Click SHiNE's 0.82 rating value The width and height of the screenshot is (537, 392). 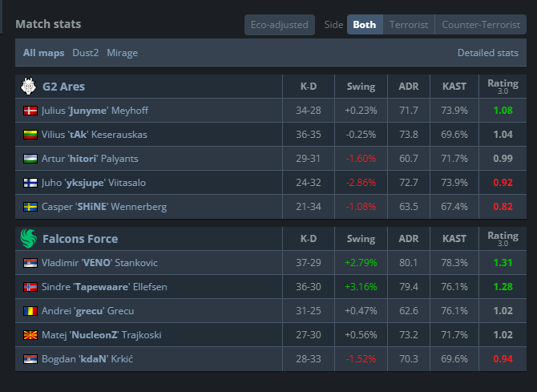(x=503, y=207)
